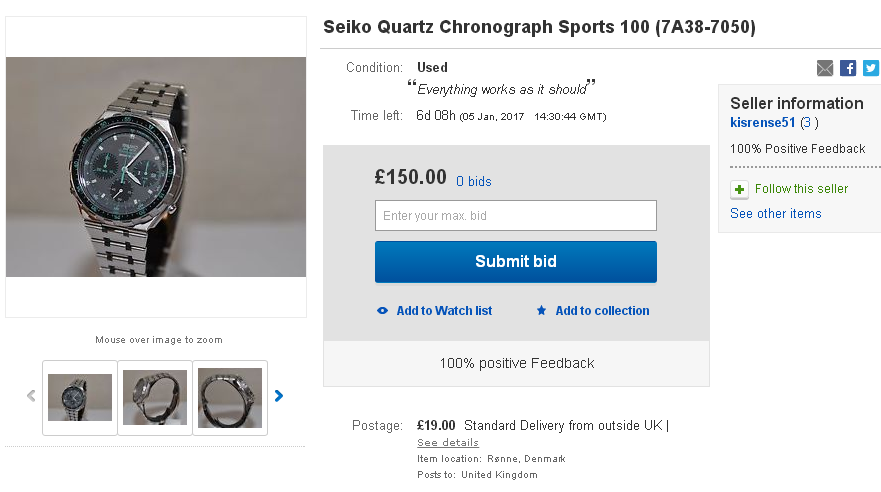Viewport: 881px width, 492px height.
Task: Share listing via email icon
Action: pos(825,68)
